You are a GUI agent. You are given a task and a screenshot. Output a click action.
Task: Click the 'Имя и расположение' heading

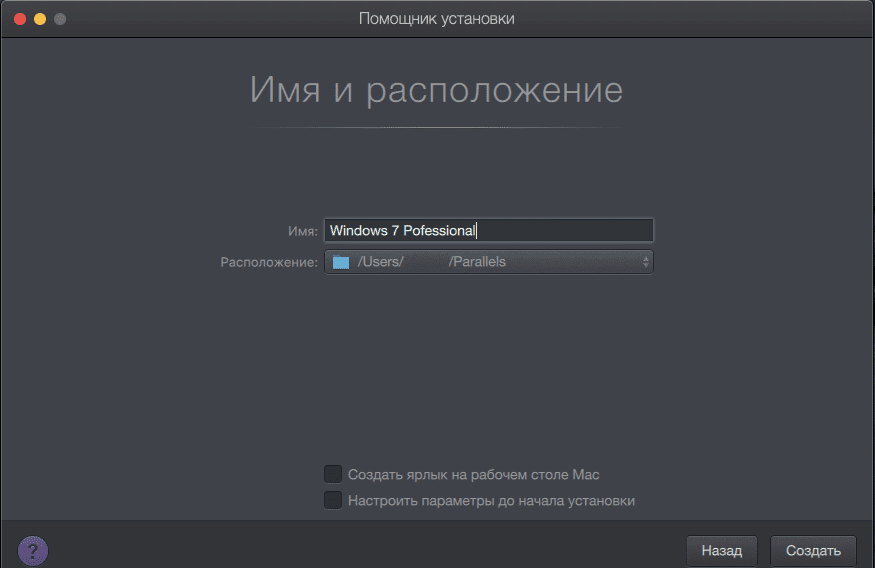click(436, 89)
